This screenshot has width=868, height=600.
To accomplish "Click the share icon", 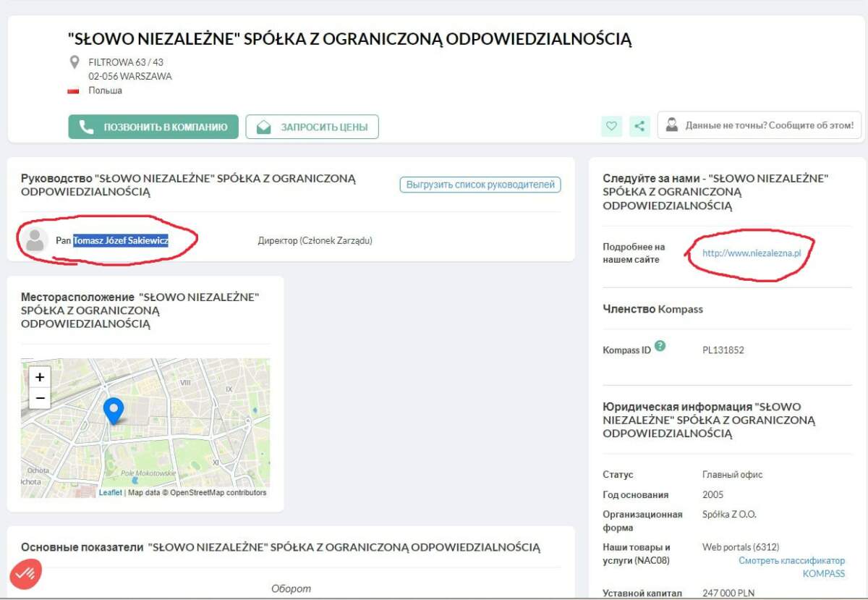I will point(639,127).
